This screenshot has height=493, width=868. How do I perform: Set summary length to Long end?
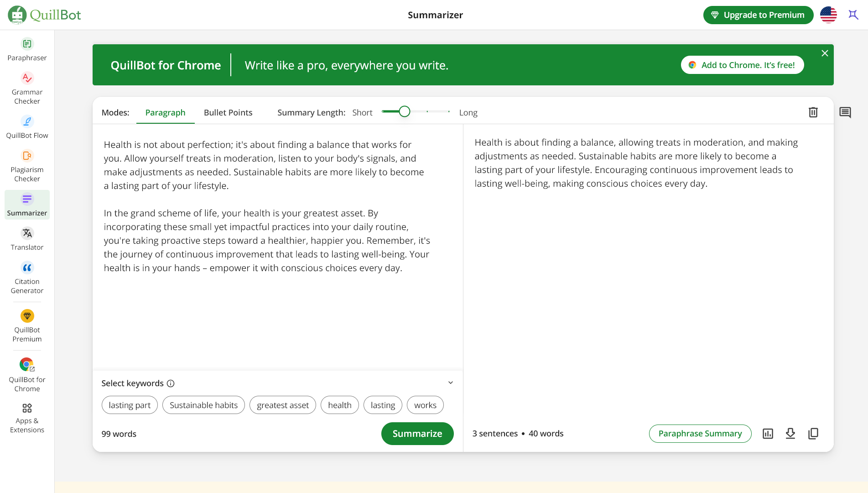pyautogui.click(x=449, y=111)
